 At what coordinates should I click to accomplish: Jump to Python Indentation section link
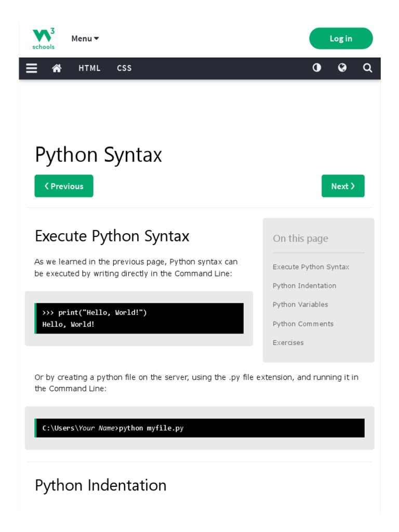304,286
